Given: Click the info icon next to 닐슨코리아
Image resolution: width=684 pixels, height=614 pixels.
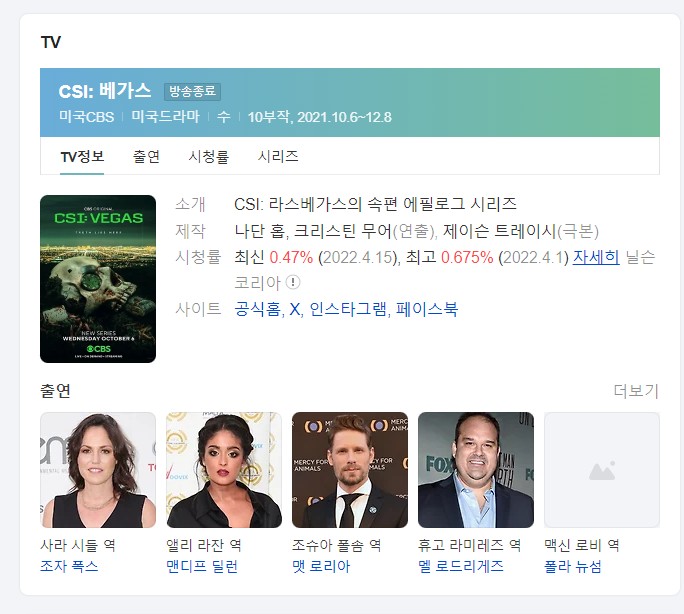Looking at the screenshot, I should pyautogui.click(x=293, y=283).
